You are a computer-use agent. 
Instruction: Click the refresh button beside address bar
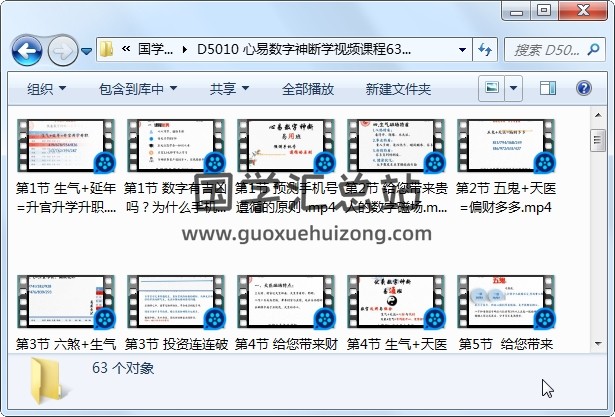[484, 49]
